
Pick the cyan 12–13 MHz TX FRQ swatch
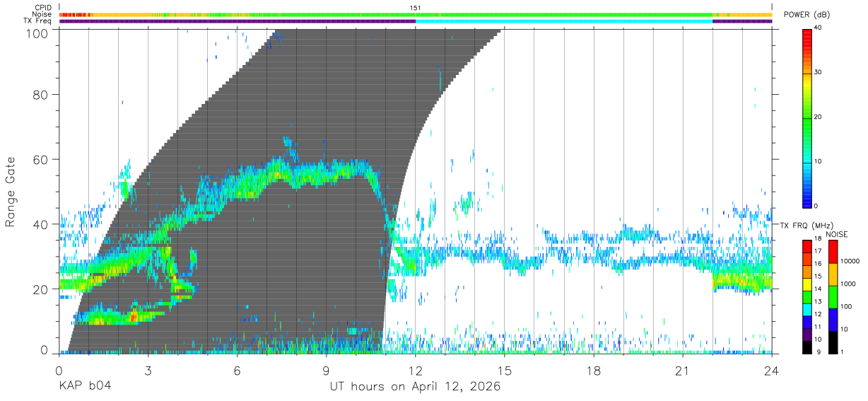click(807, 308)
